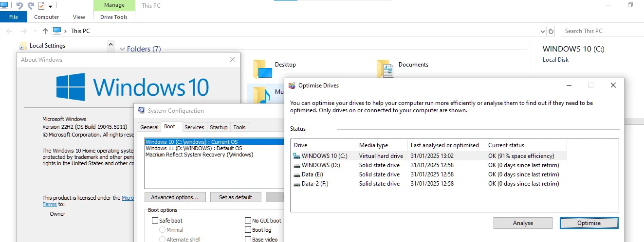Screen dimensions: 644x242
Task: Choose the Alternate shell radio button
Action: pos(163,239)
